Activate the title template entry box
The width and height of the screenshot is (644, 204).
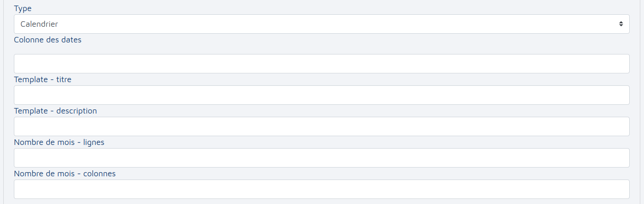321,95
